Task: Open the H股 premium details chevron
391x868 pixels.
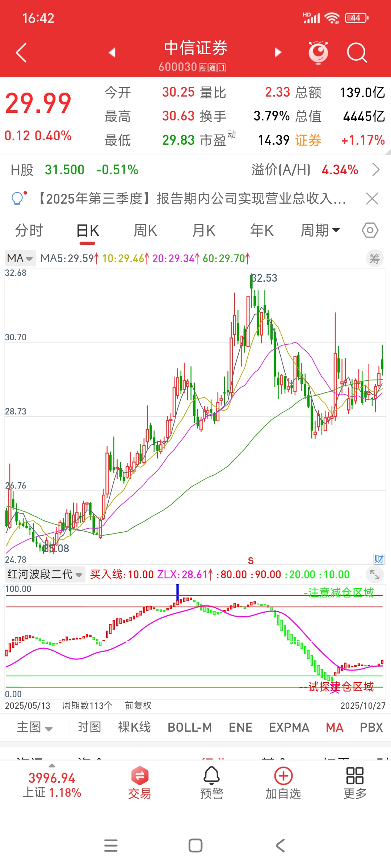Action: tap(376, 169)
